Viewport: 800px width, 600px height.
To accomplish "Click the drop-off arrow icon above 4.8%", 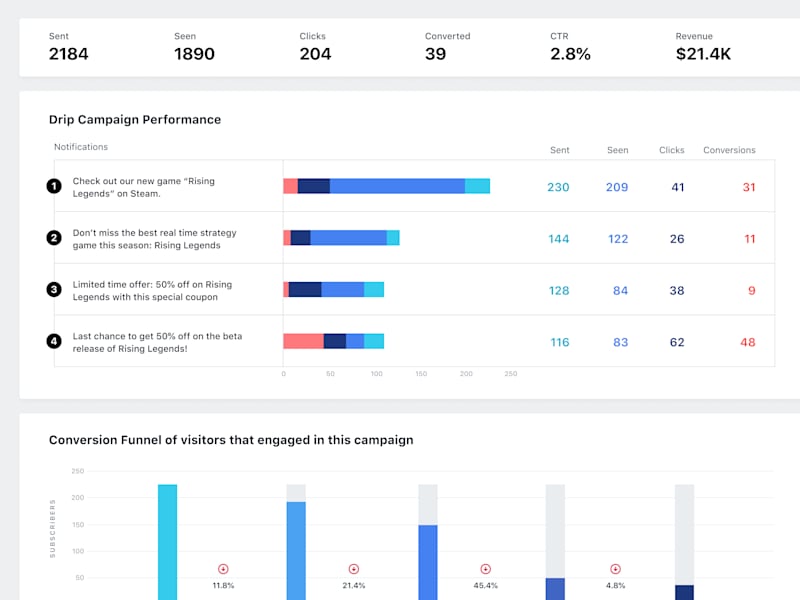I will pyautogui.click(x=615, y=569).
